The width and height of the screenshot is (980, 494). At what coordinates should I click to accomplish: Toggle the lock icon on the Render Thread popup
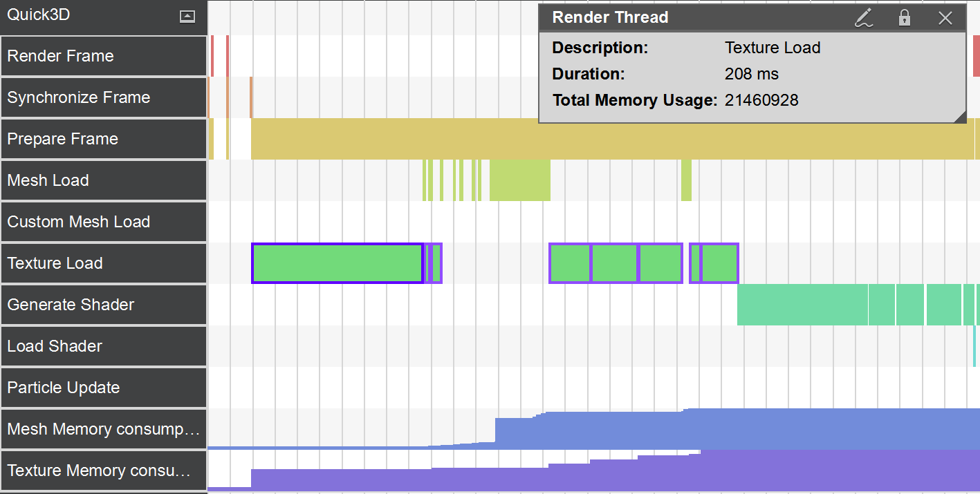point(904,18)
